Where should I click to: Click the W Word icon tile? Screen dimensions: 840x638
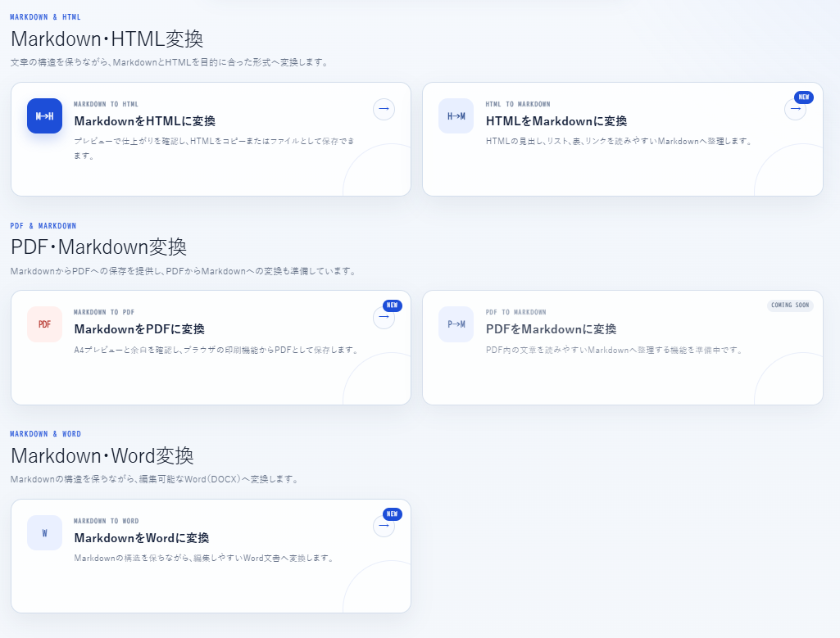(44, 532)
